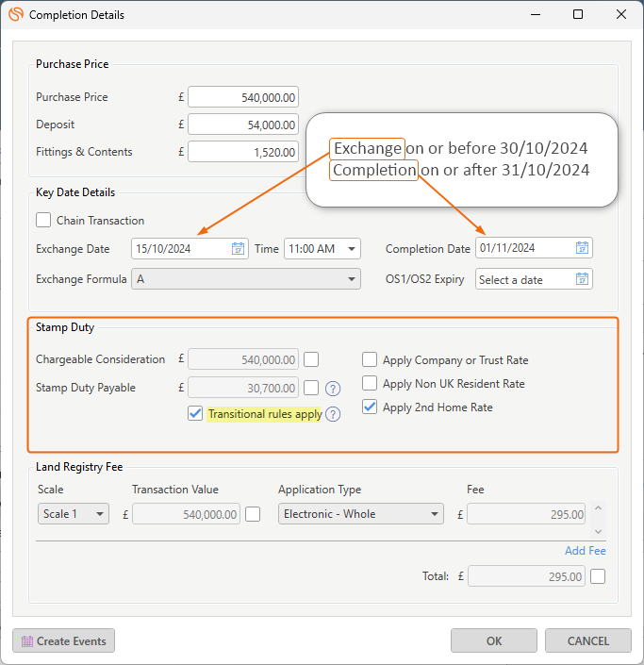Click the application logo in the title bar
Viewport: 644px width, 665px height.
tap(16, 14)
